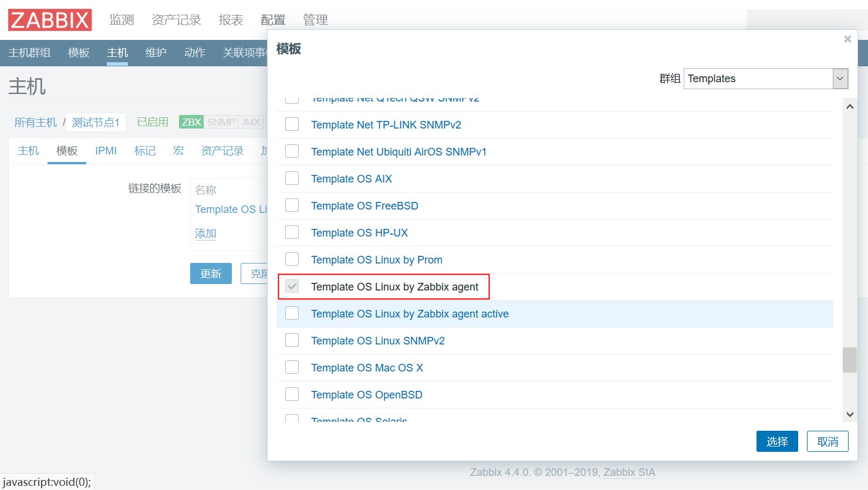Click Template OS Linux by Zabbix agent active link
The image size is (868, 490).
pyautogui.click(x=410, y=314)
